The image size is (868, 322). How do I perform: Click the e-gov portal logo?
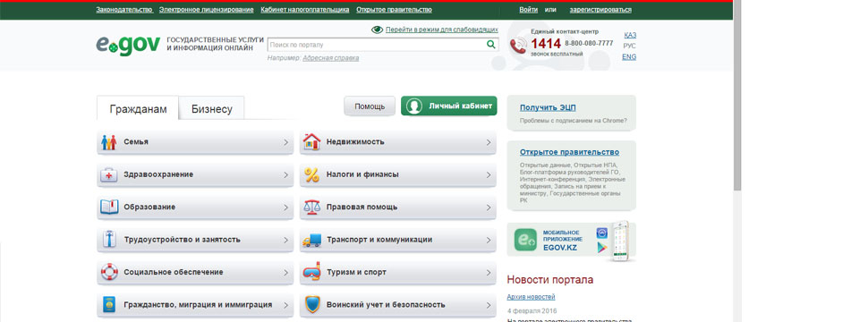128,46
